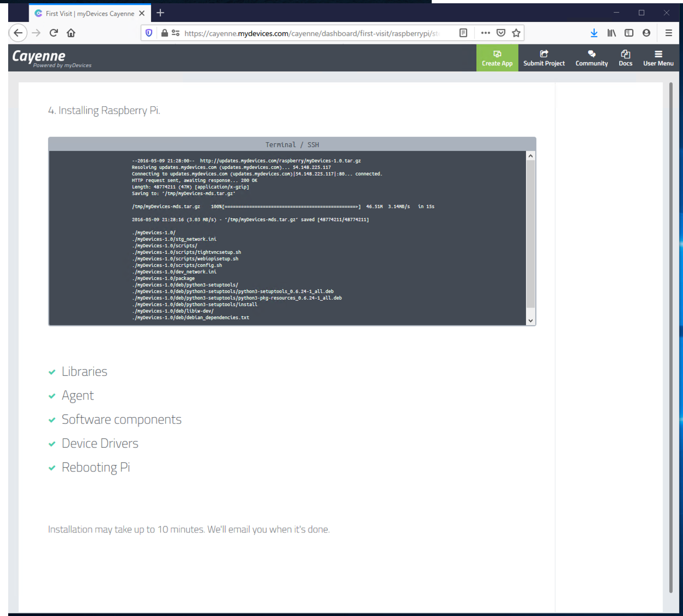Image resolution: width=683 pixels, height=616 pixels.
Task: Open the downloads arrow panel
Action: click(594, 33)
